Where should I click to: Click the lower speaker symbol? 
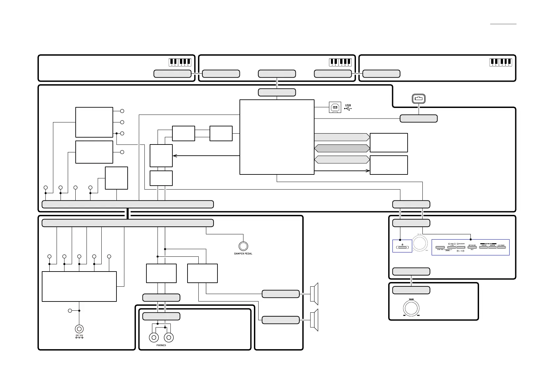coord(315,320)
